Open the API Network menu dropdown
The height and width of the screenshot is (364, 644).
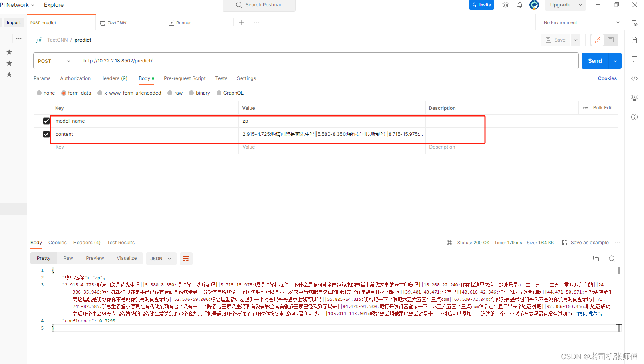coord(18,5)
